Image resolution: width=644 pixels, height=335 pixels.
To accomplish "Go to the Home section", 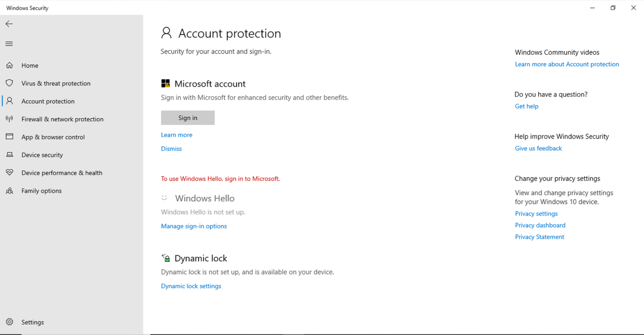I will 30,65.
